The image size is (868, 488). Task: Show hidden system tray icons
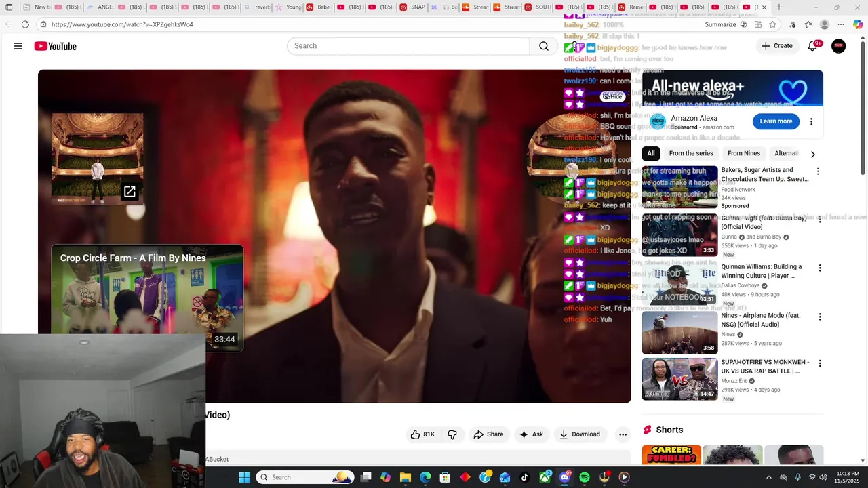[x=768, y=477]
